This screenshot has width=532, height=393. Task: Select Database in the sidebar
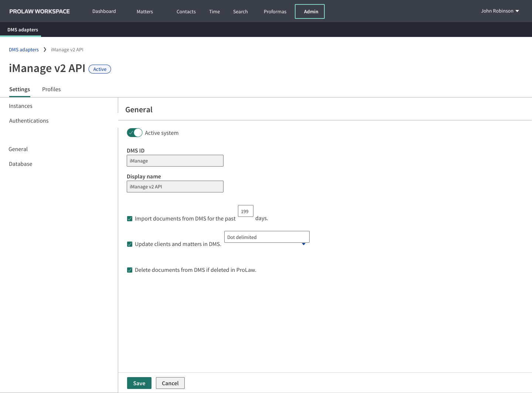(x=21, y=164)
